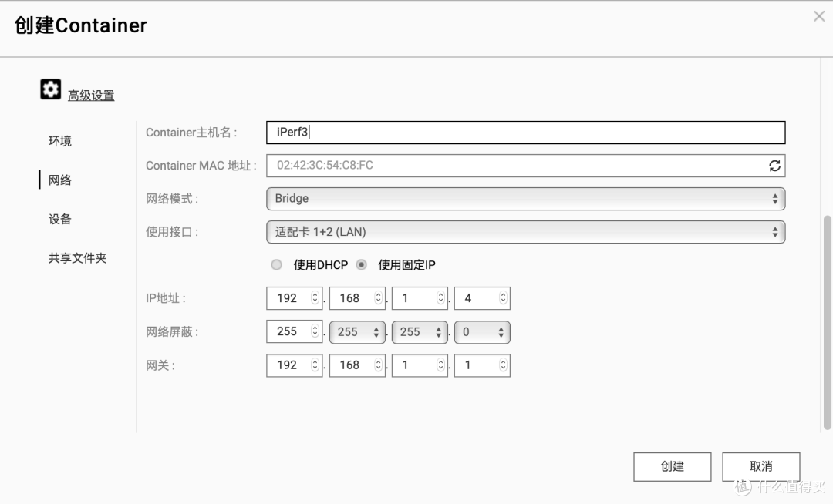833x504 pixels.
Task: Click stepper arrows on IP fourth octet
Action: (x=503, y=298)
